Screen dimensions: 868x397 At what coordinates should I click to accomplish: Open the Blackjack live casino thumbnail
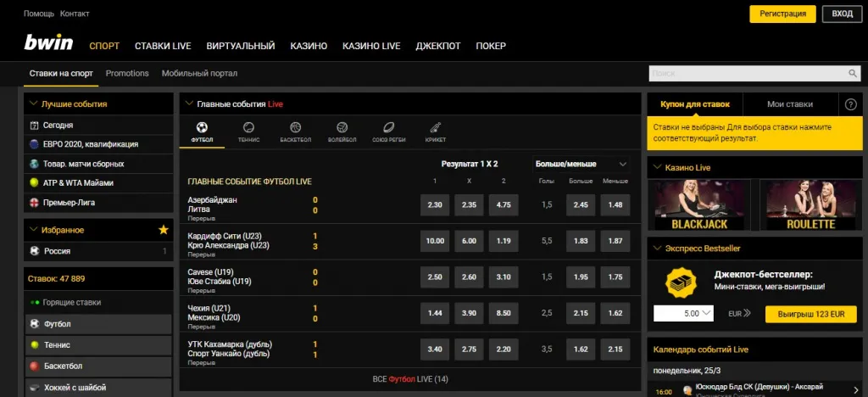click(699, 205)
